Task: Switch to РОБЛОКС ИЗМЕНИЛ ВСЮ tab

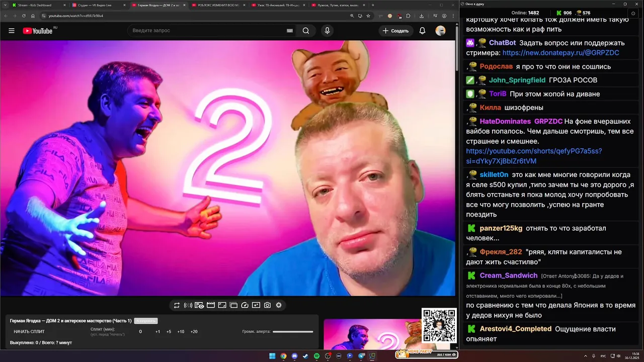Action: 218,5
